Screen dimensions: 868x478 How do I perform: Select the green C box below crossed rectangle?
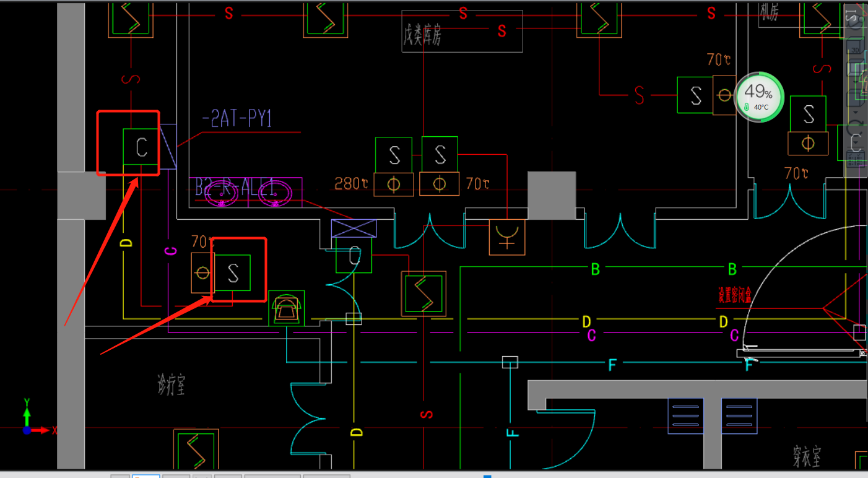[x=354, y=255]
